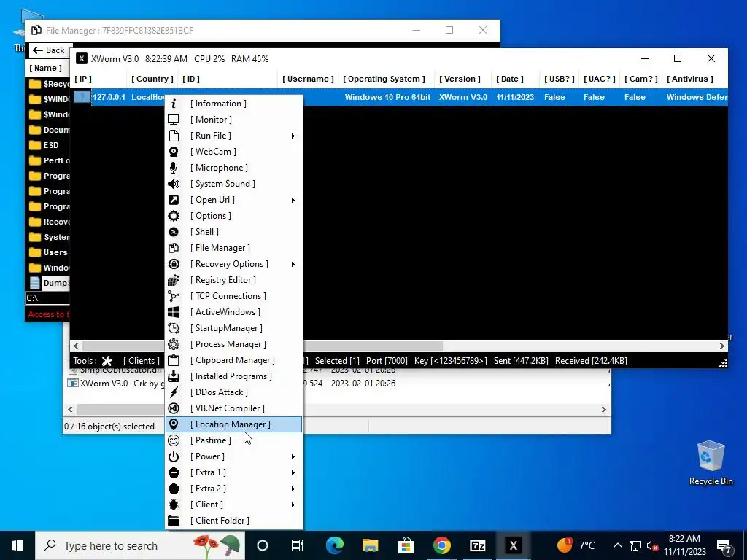Click the Monitor screen icon in context menu

click(x=174, y=120)
